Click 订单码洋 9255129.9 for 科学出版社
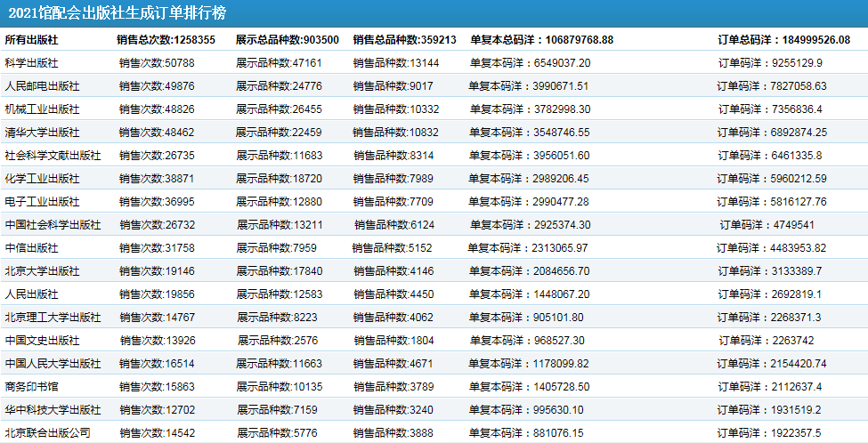 pyautogui.click(x=770, y=63)
